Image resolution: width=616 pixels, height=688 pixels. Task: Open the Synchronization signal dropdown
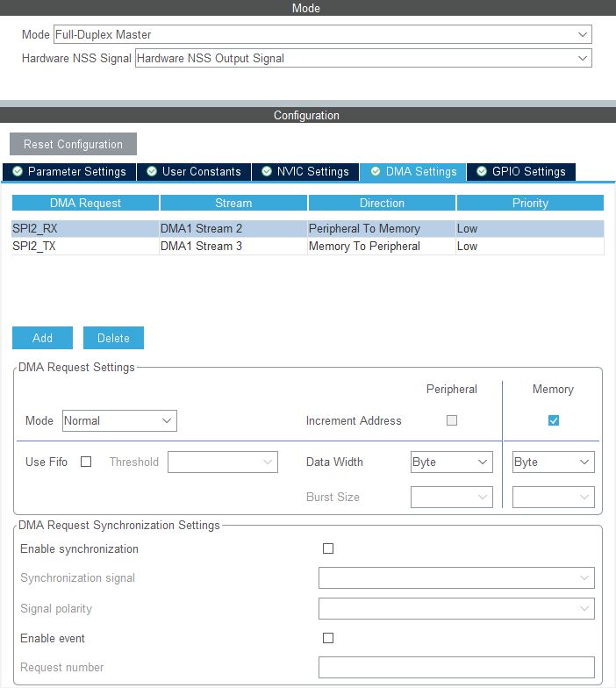(456, 577)
